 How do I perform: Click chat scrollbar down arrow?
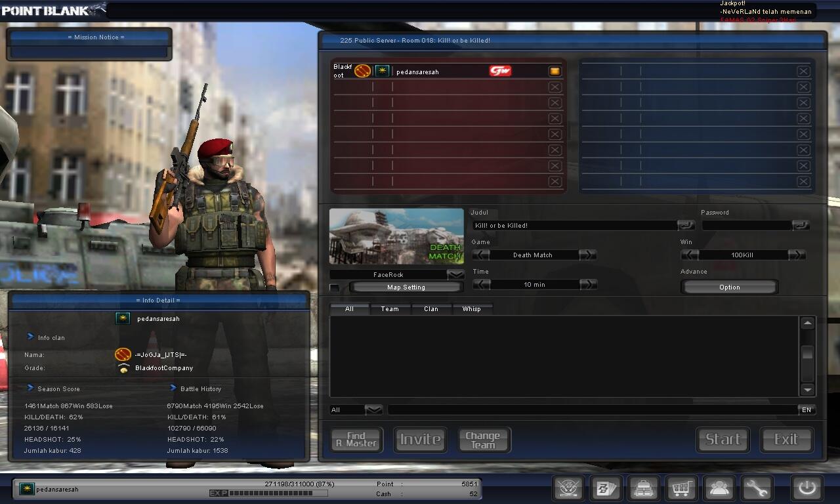click(x=807, y=389)
